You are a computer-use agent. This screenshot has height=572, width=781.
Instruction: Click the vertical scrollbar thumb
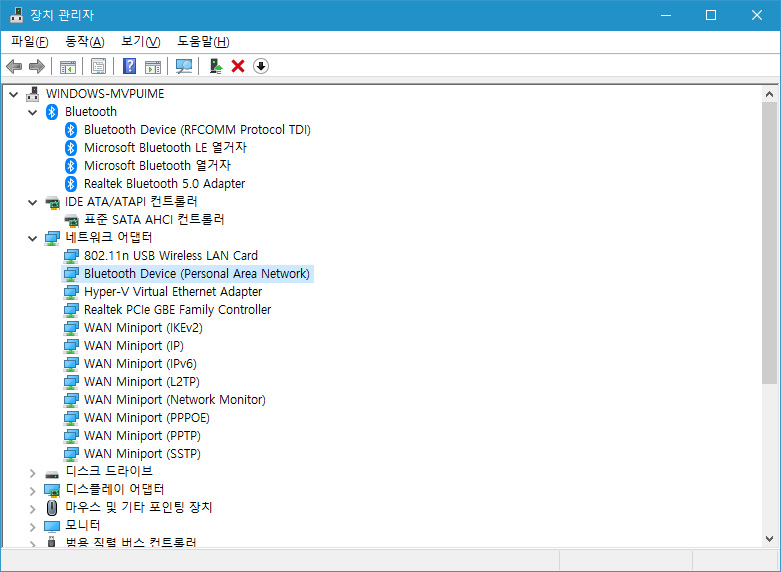point(769,243)
